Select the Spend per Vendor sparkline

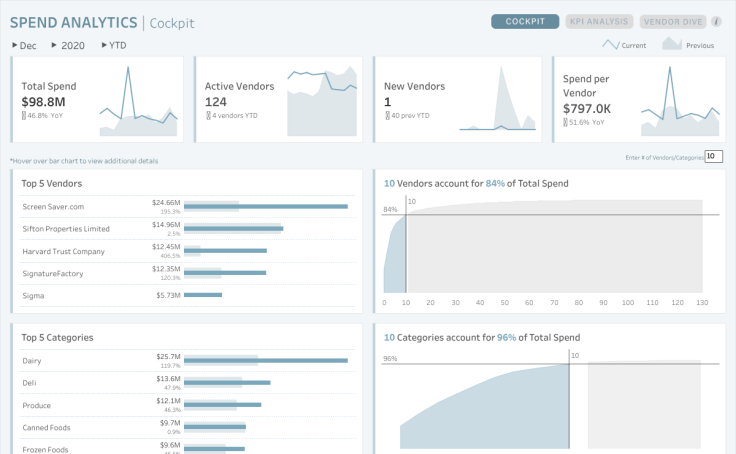coord(679,103)
